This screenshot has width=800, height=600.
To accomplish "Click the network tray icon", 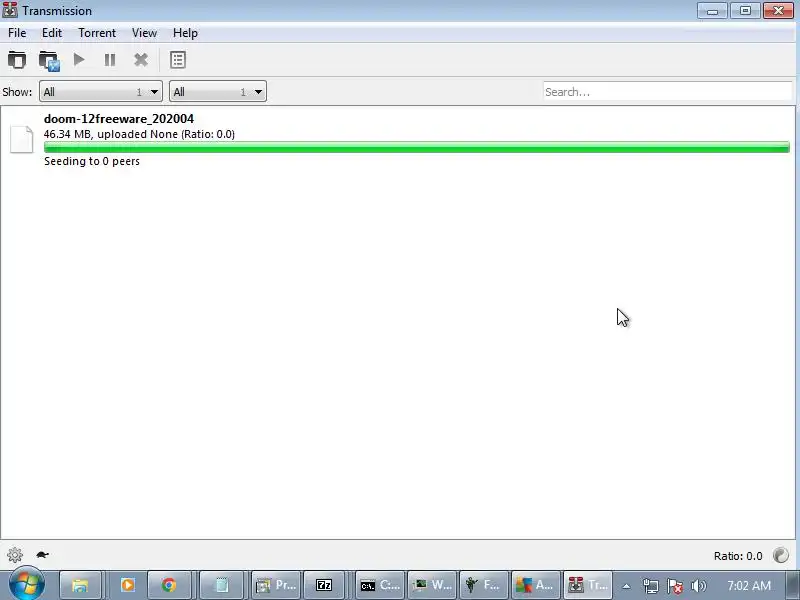I will click(x=651, y=586).
